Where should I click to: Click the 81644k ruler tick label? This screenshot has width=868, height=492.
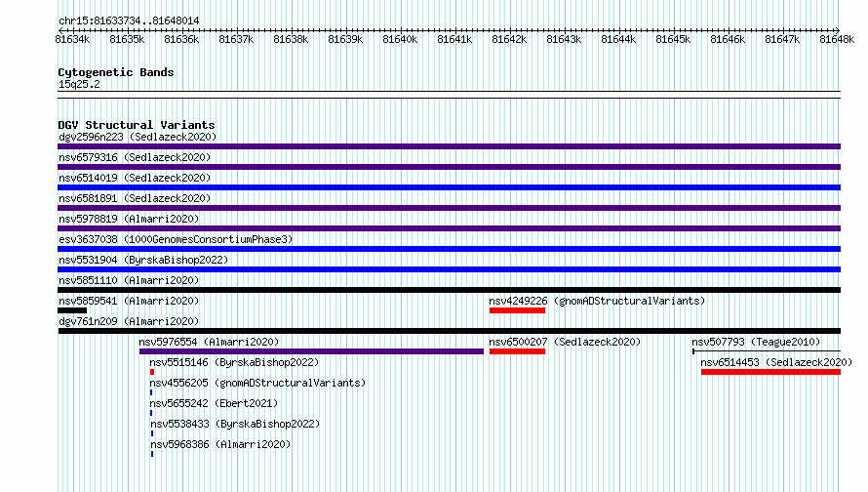coord(618,39)
